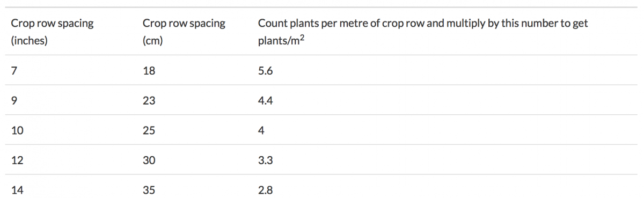
Task: Select the 35 cm cell
Action: pos(149,190)
